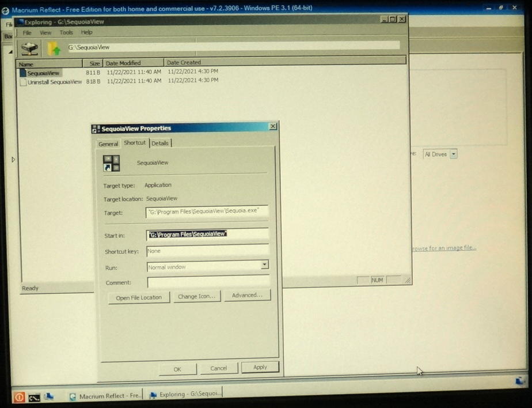Maximize the Exploring window
The height and width of the screenshot is (408, 532).
pos(393,20)
